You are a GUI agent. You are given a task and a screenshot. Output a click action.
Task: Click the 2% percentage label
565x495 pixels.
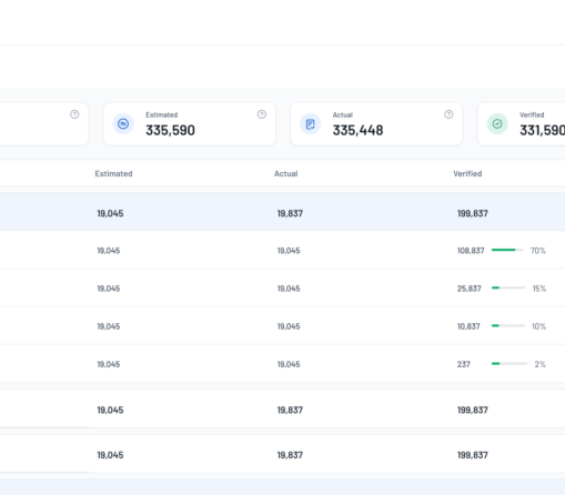[x=540, y=364]
